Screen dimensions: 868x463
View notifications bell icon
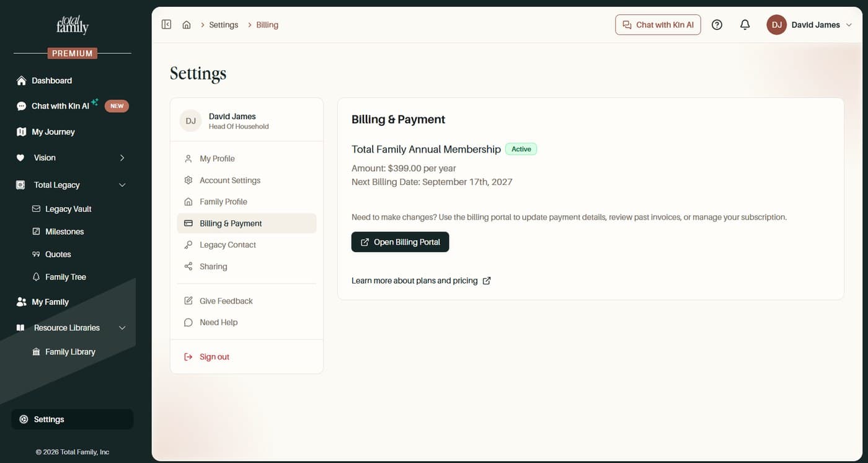click(745, 25)
